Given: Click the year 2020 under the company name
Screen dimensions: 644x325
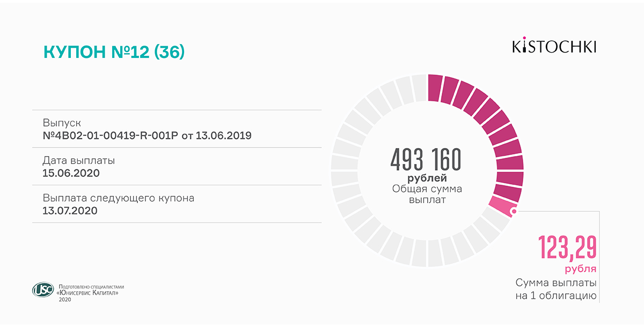Looking at the screenshot, I should [64, 299].
